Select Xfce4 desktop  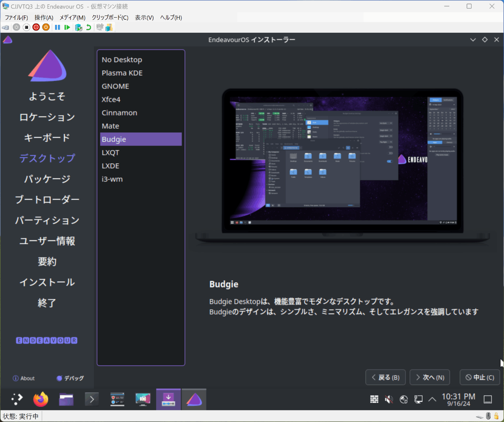141,99
